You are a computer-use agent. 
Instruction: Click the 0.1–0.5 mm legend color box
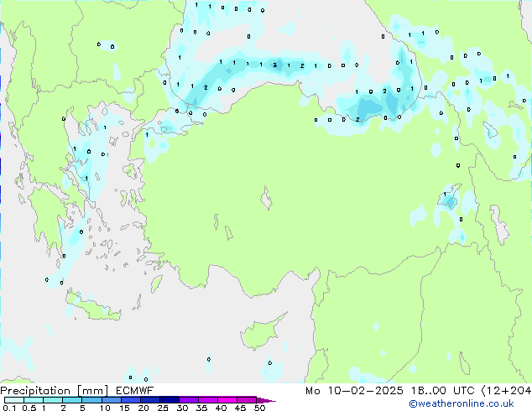point(14,400)
